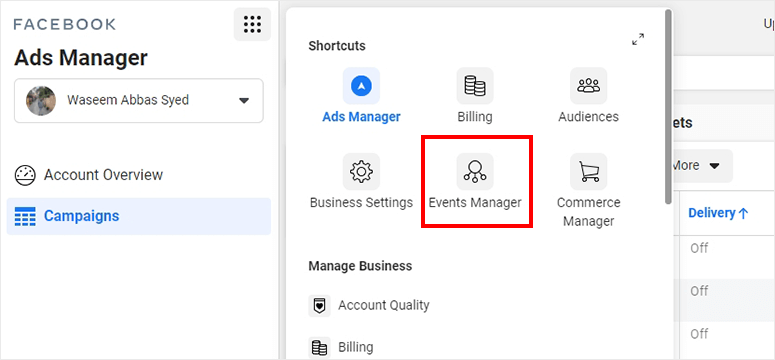Click the Facebook logo text
This screenshot has height=360, width=775.
pyautogui.click(x=65, y=24)
